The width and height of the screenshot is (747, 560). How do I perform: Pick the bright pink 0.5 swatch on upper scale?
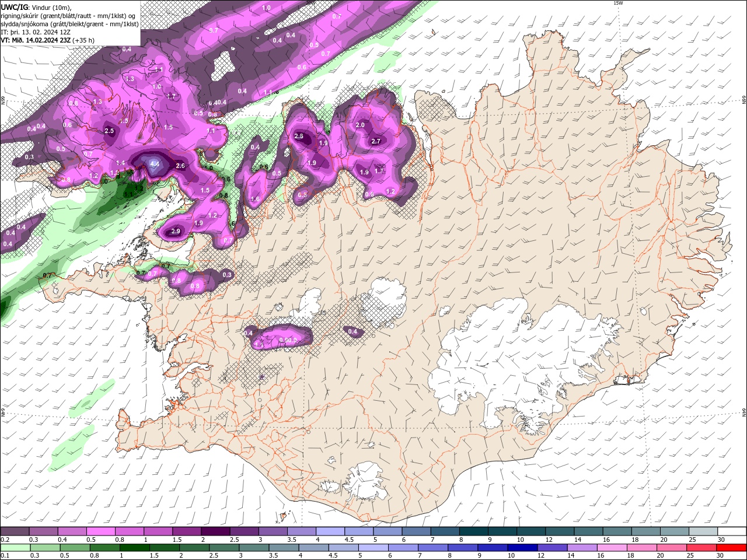(x=102, y=531)
